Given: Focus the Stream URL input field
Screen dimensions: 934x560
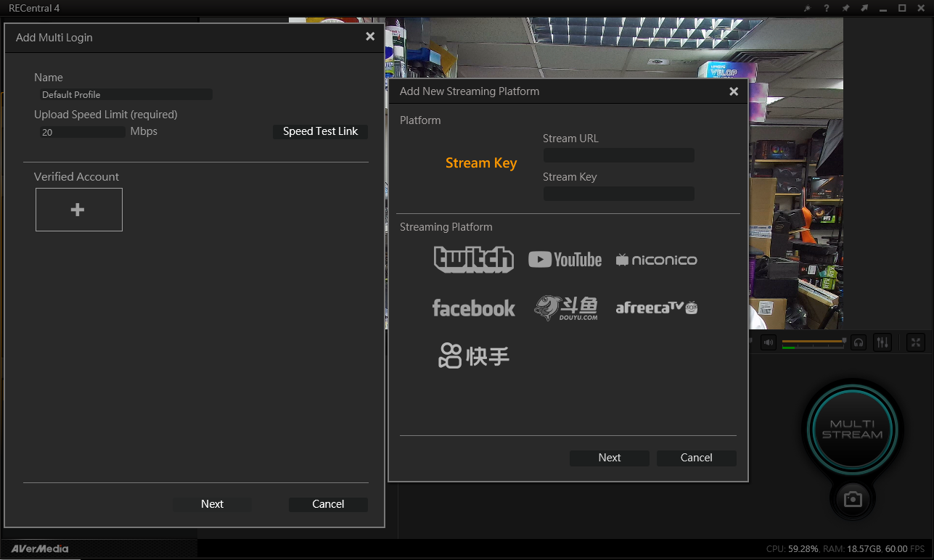Looking at the screenshot, I should click(618, 155).
